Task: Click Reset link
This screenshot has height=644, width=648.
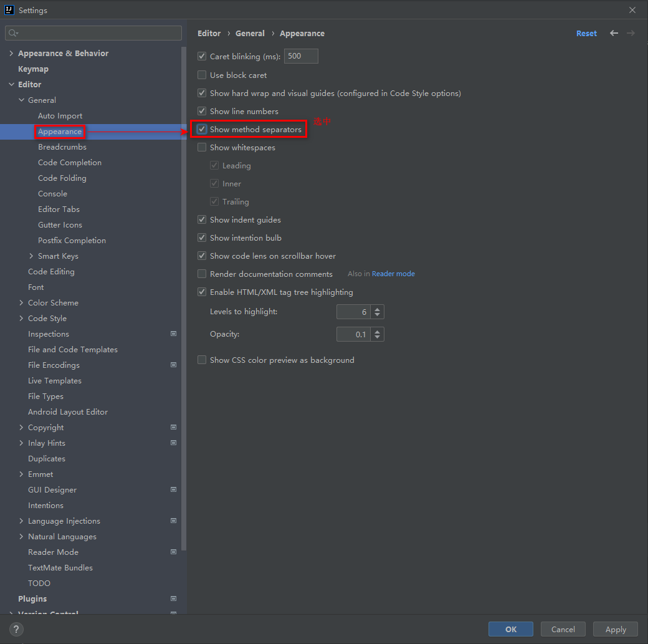Action: point(586,34)
